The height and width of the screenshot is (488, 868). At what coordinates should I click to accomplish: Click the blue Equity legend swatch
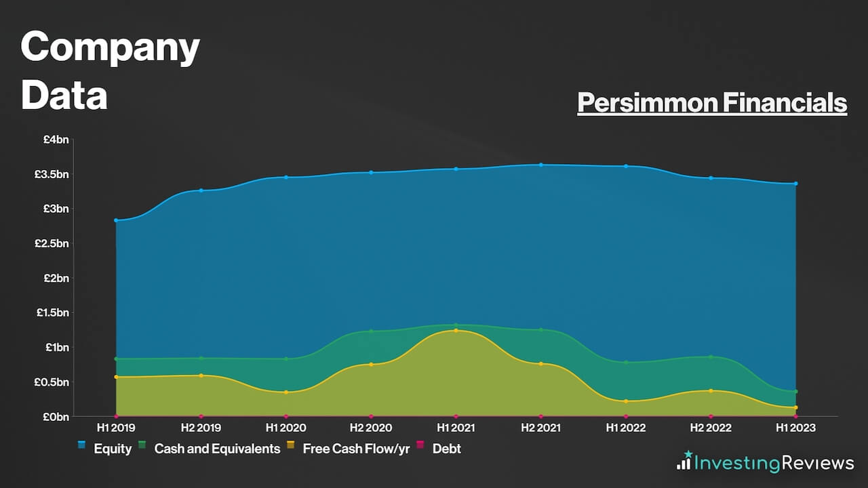[x=81, y=445]
